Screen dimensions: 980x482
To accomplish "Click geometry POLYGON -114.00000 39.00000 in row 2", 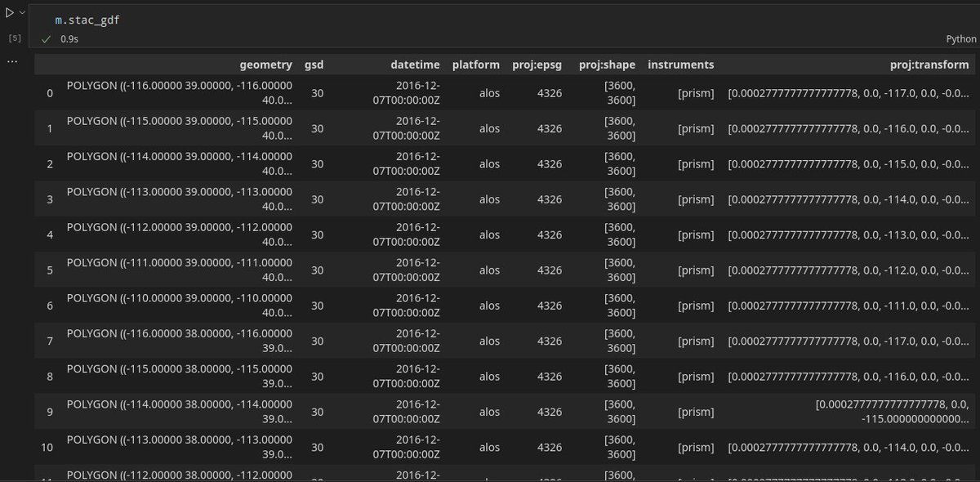I will tap(180, 164).
